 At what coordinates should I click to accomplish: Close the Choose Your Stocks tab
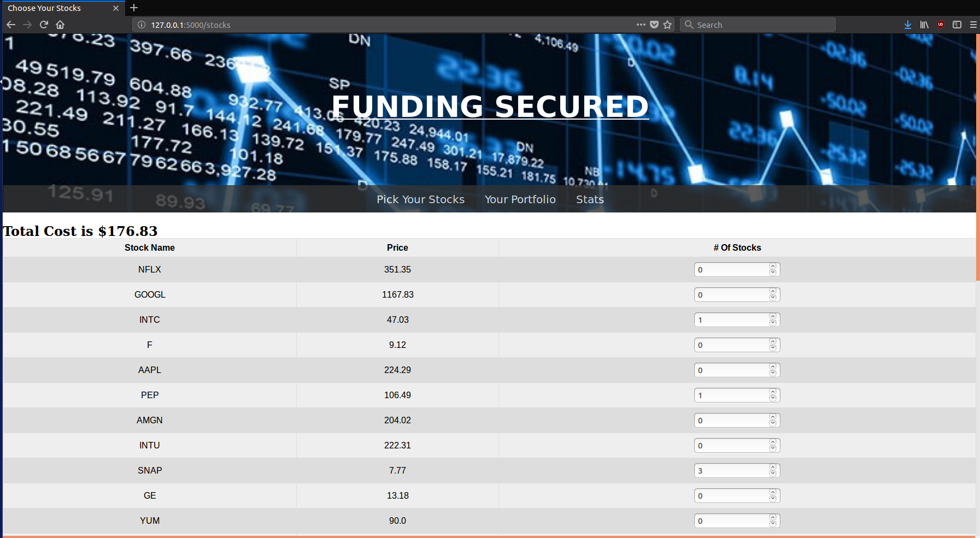(115, 8)
